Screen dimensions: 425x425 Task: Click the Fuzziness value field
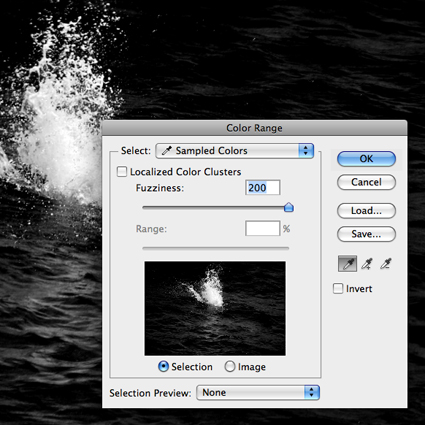tap(263, 188)
